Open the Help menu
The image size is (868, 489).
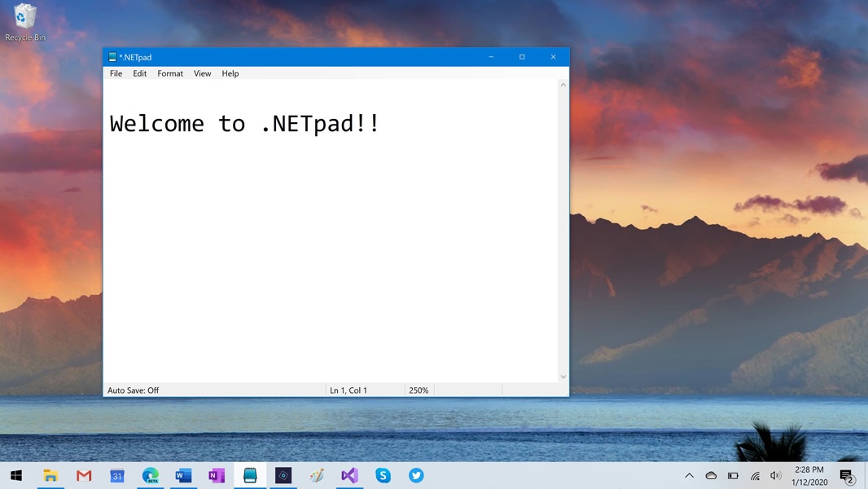(x=230, y=73)
